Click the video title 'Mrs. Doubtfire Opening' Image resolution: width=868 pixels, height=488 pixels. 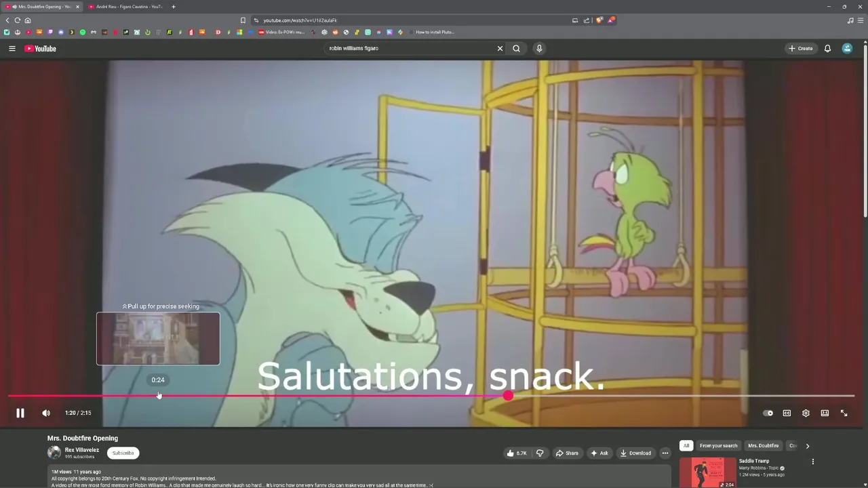point(83,438)
